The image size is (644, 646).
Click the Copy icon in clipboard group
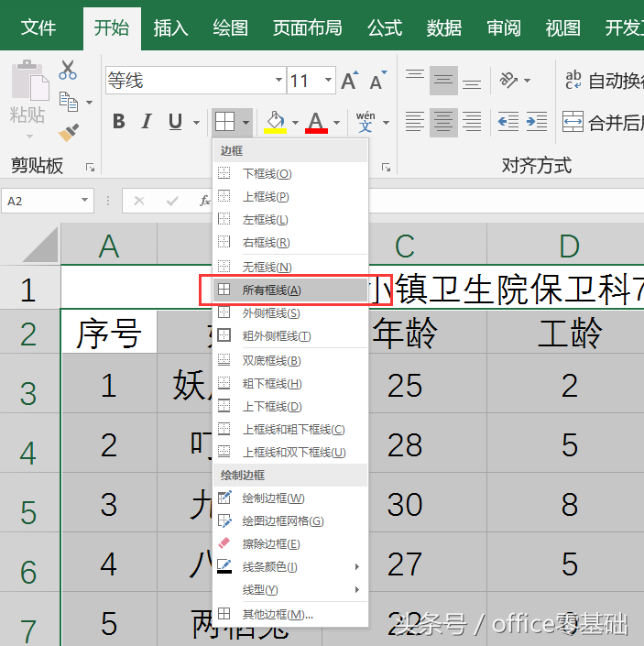click(69, 102)
